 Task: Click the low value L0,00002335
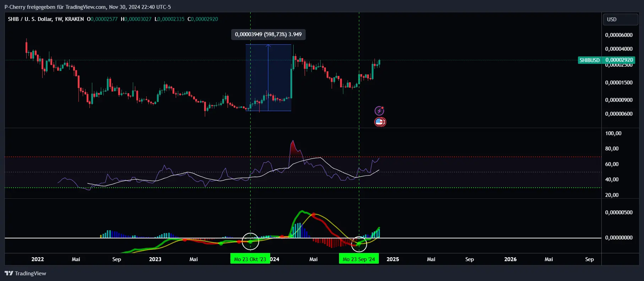pos(169,19)
